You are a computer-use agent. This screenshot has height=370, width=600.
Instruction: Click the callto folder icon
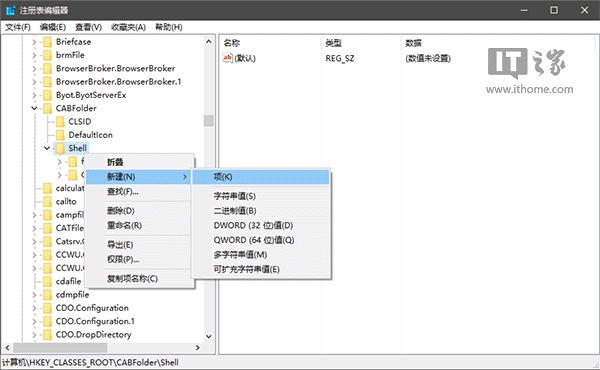[x=47, y=202]
